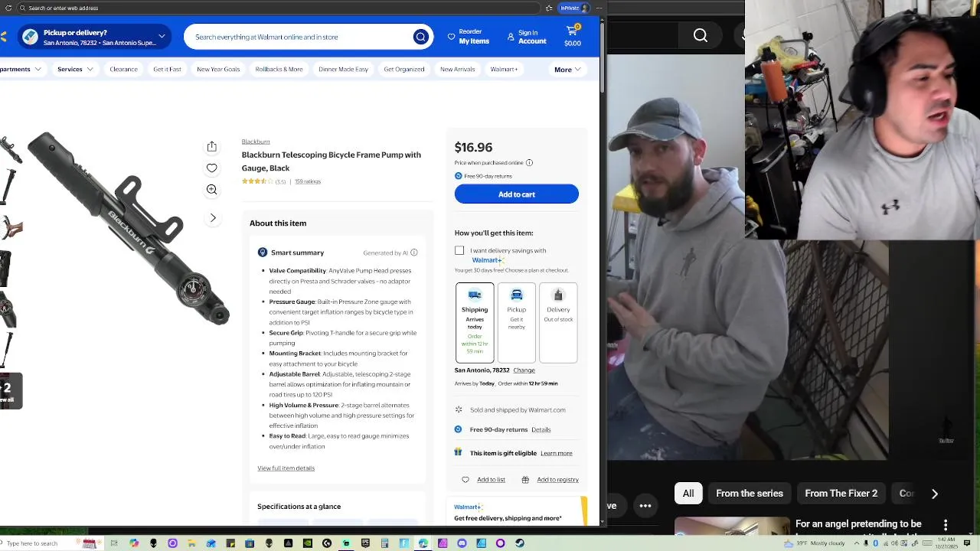
Task: Go to New Year Goals
Action: tap(218, 69)
